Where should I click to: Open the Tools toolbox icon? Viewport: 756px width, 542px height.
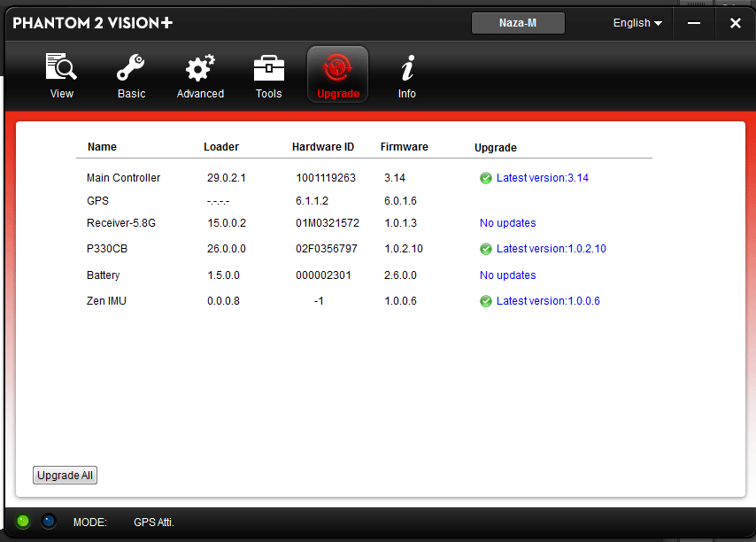(268, 68)
